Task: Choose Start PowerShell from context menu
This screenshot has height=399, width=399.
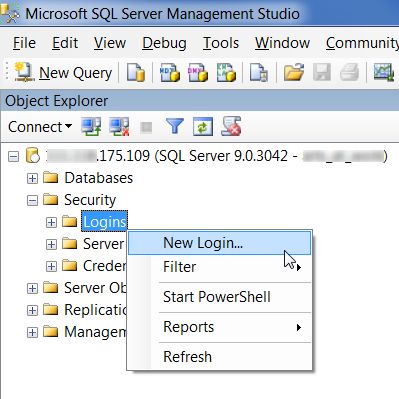Action: (220, 297)
